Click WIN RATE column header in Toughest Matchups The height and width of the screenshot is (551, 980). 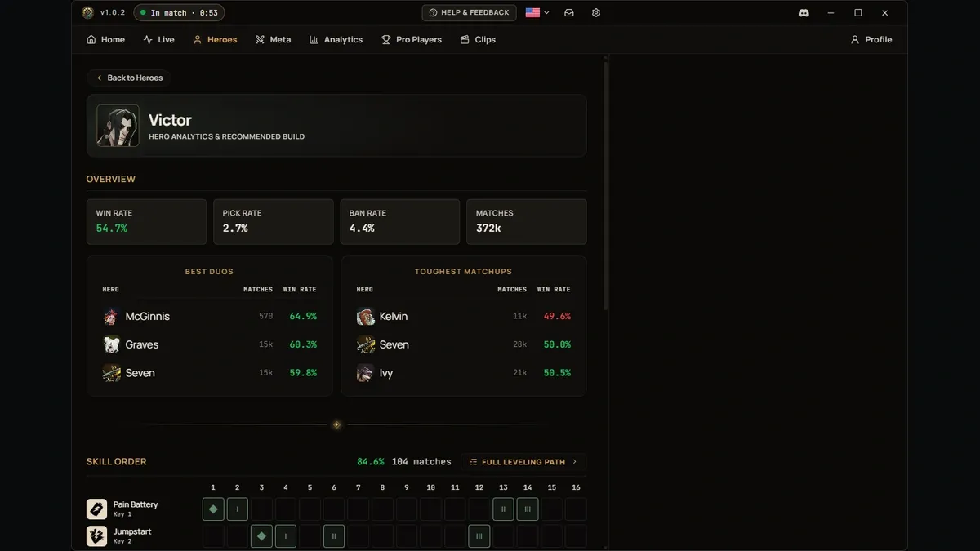pos(554,290)
